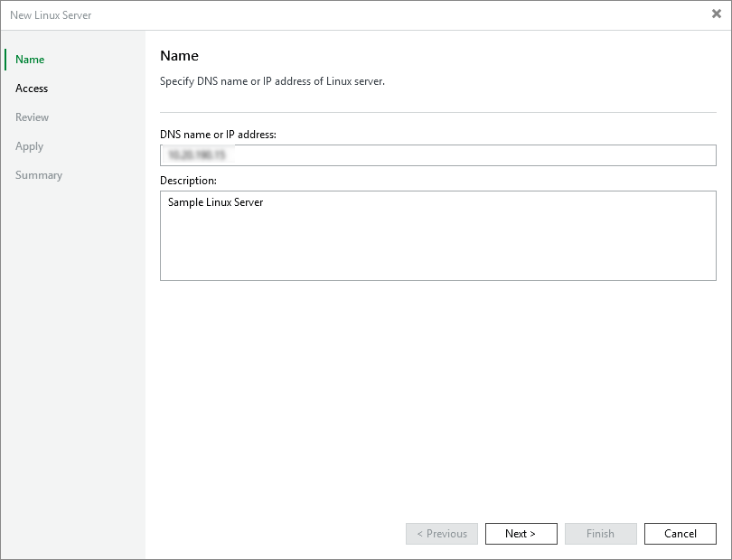
Task: Go to the Access wizard step
Action: tap(32, 89)
